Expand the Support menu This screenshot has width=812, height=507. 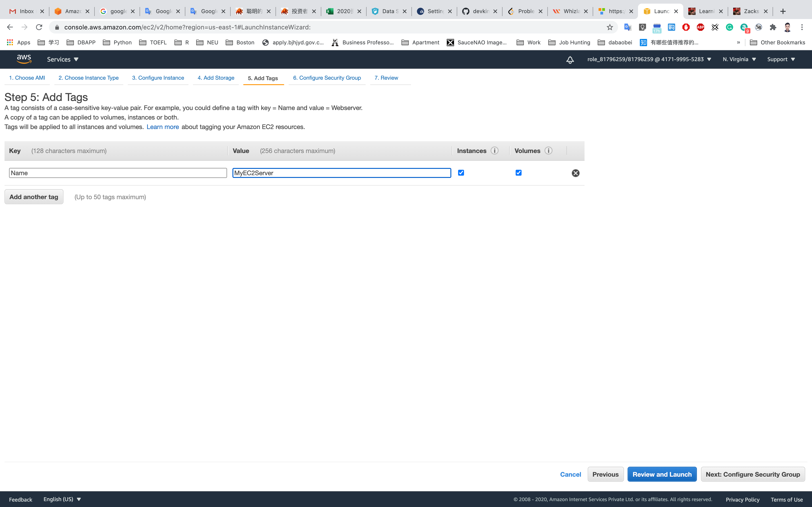[x=781, y=59]
